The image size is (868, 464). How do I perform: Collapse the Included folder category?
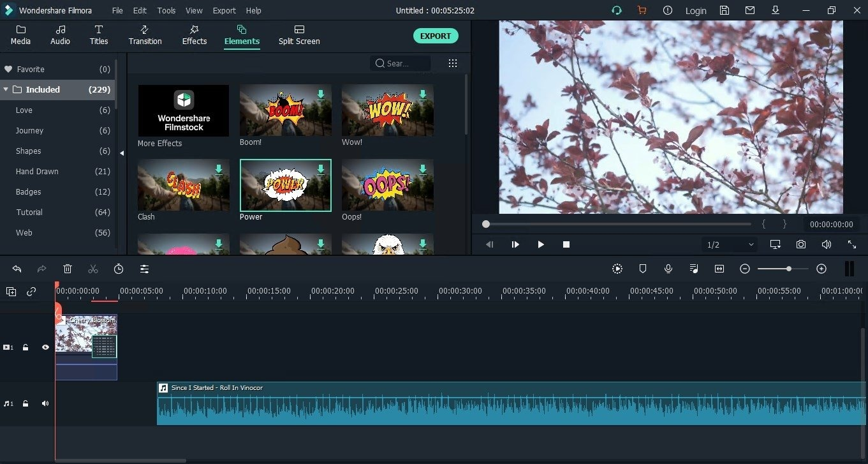tap(6, 89)
